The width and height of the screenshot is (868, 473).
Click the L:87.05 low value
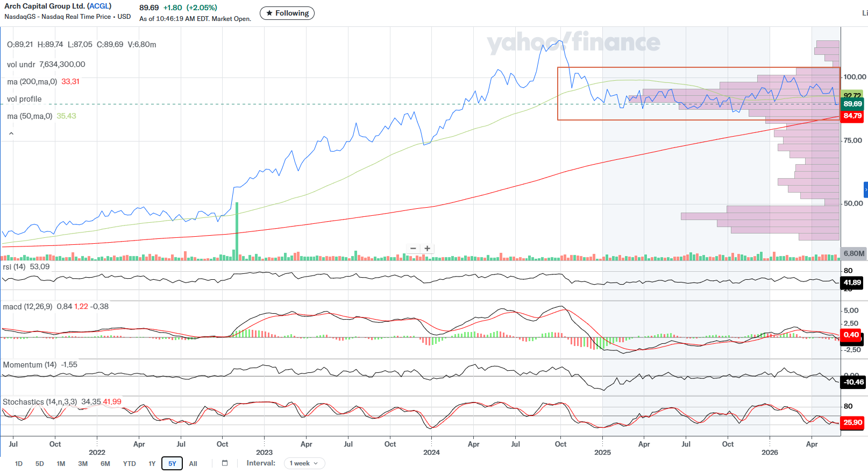(80, 45)
